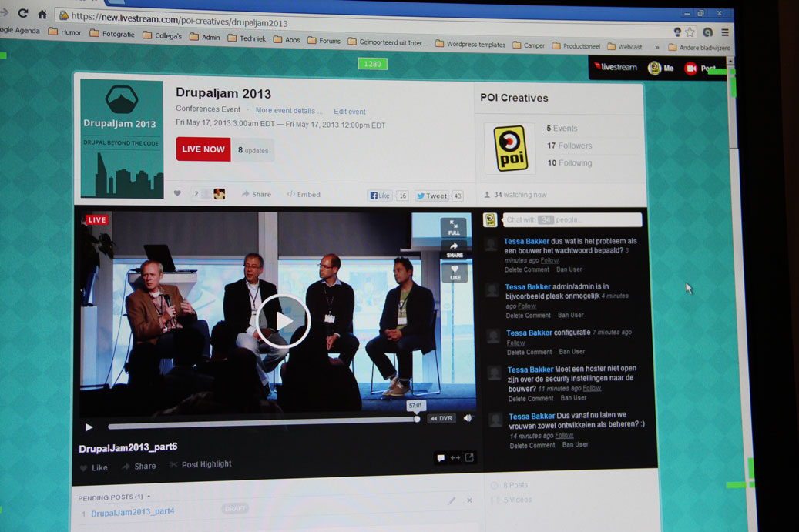
Task: Get the Embed code for the event
Action: (x=304, y=195)
